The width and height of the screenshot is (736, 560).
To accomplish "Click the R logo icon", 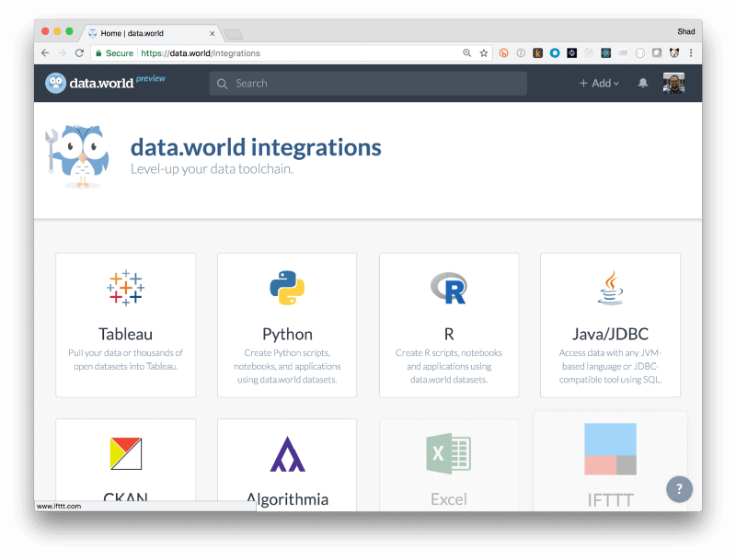I will pyautogui.click(x=449, y=288).
